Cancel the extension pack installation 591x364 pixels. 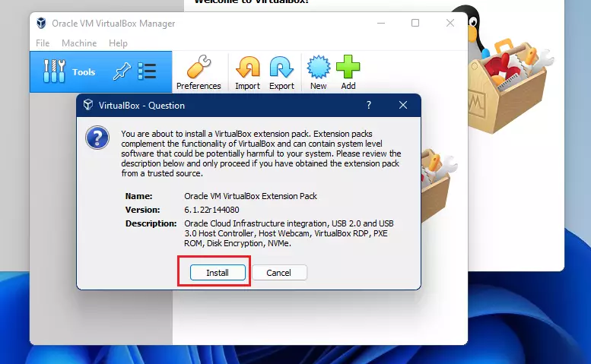[x=279, y=273]
